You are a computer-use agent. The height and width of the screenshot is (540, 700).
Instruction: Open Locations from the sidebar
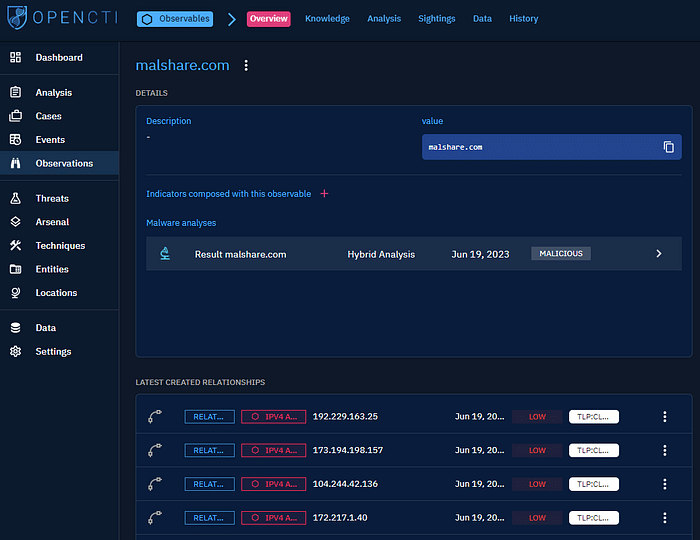pos(56,293)
